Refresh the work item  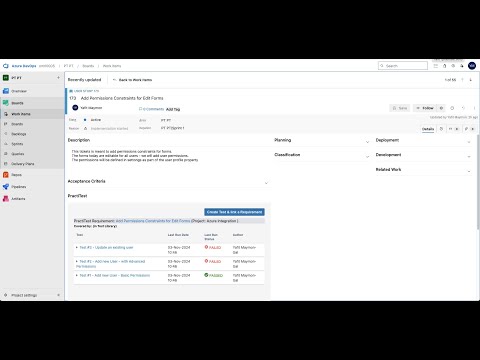[452, 108]
